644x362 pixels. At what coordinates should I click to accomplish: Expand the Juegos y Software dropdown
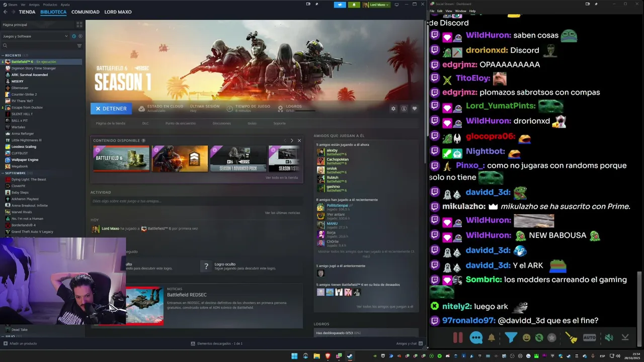[x=35, y=36]
